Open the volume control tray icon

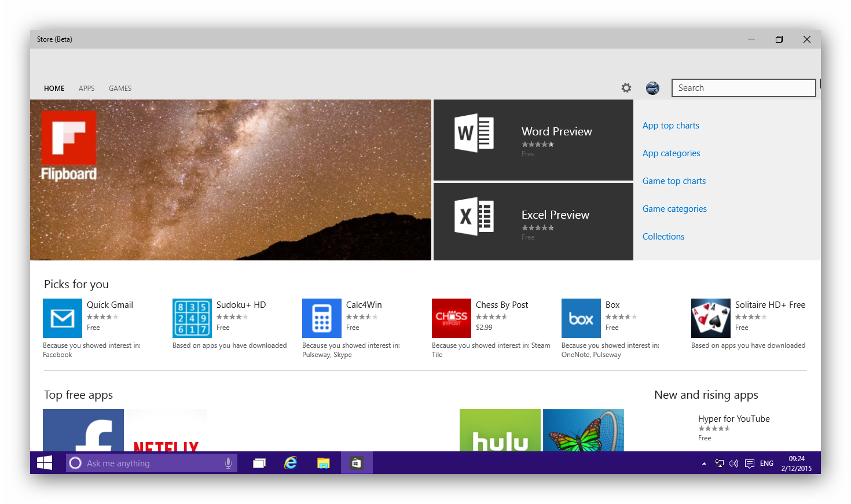point(733,463)
